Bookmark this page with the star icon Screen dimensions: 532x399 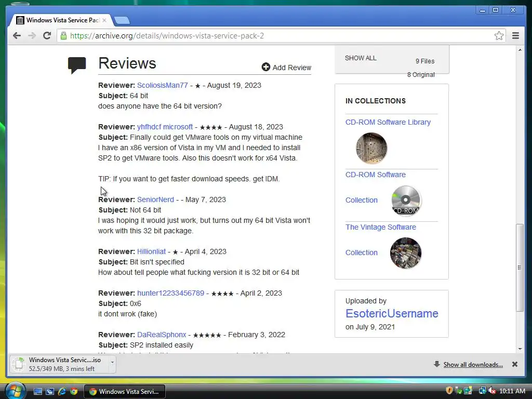499,36
